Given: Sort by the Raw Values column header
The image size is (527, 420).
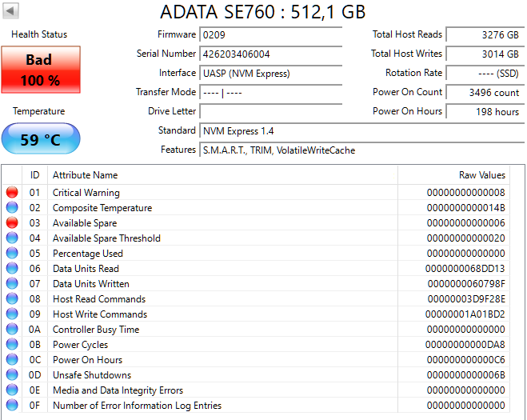Looking at the screenshot, I should (453, 175).
